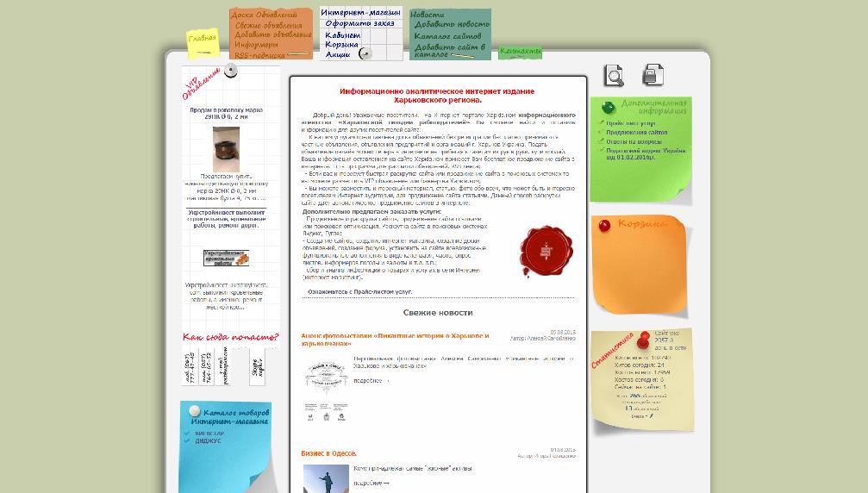The height and width of the screenshot is (493, 868).
Task: Open RSS-подписка menu item
Action: tap(259, 55)
